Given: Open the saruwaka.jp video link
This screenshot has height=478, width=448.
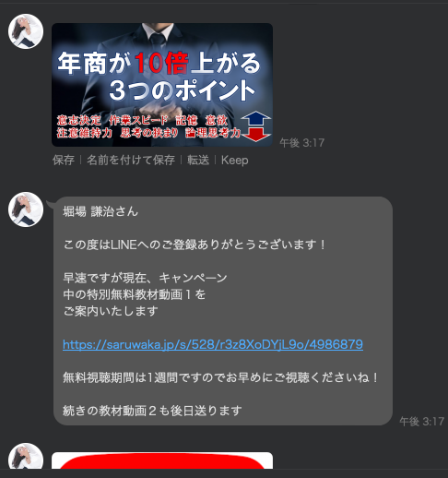Looking at the screenshot, I should point(213,344).
